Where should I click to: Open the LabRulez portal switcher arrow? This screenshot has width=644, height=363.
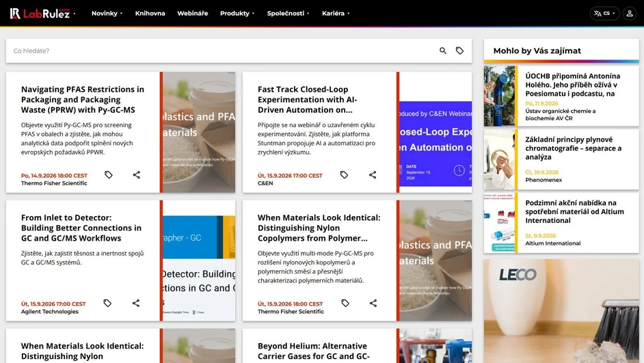[x=75, y=14]
